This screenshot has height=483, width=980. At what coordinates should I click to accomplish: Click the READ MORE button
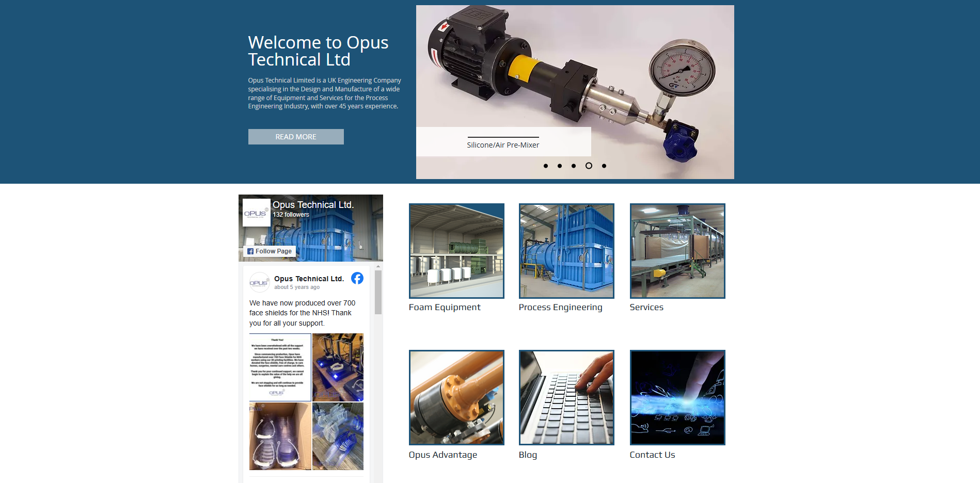click(296, 137)
